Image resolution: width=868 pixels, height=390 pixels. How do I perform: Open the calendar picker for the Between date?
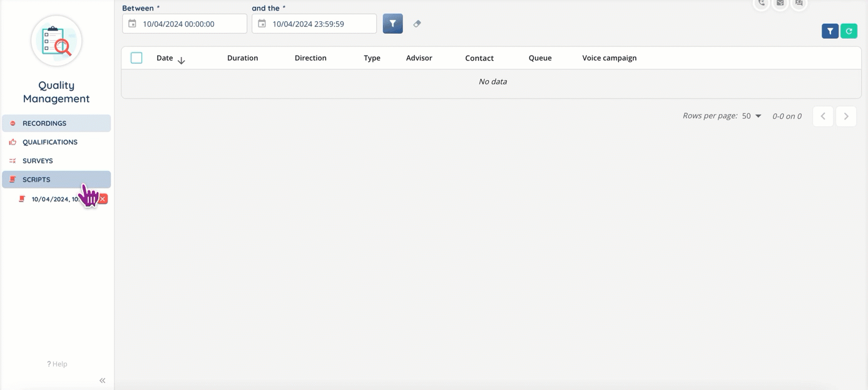[133, 24]
